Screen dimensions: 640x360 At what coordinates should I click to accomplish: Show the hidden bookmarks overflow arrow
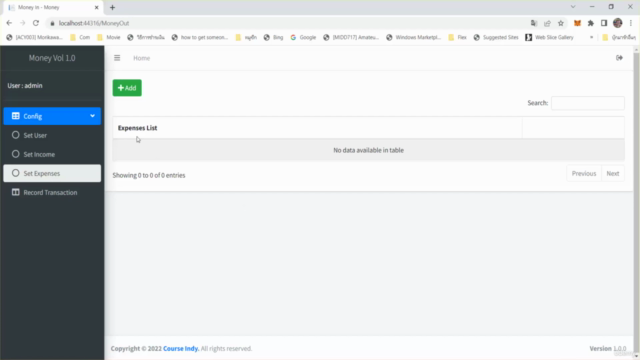click(x=591, y=37)
